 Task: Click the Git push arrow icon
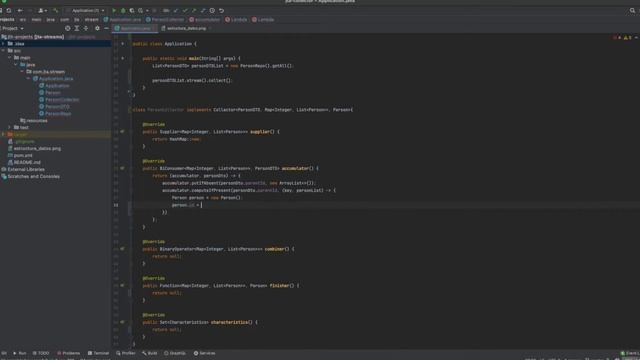[194, 10]
